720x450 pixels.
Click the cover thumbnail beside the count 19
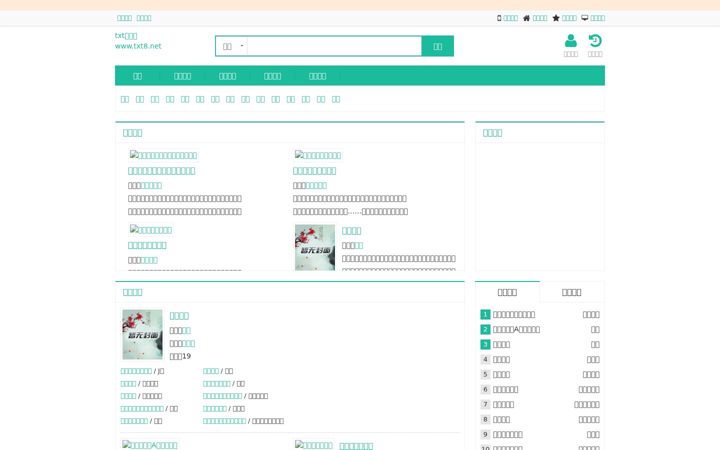click(x=142, y=334)
